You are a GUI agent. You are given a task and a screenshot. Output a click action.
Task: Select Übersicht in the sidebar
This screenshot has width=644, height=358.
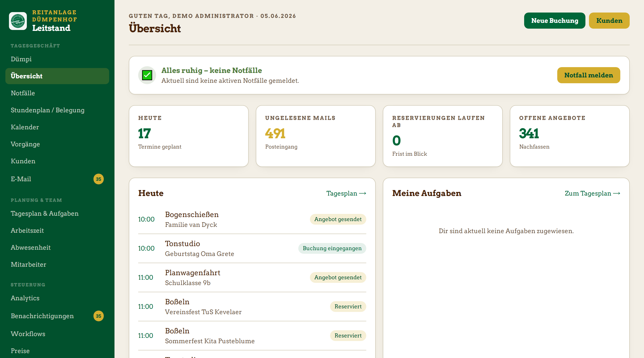(x=57, y=76)
